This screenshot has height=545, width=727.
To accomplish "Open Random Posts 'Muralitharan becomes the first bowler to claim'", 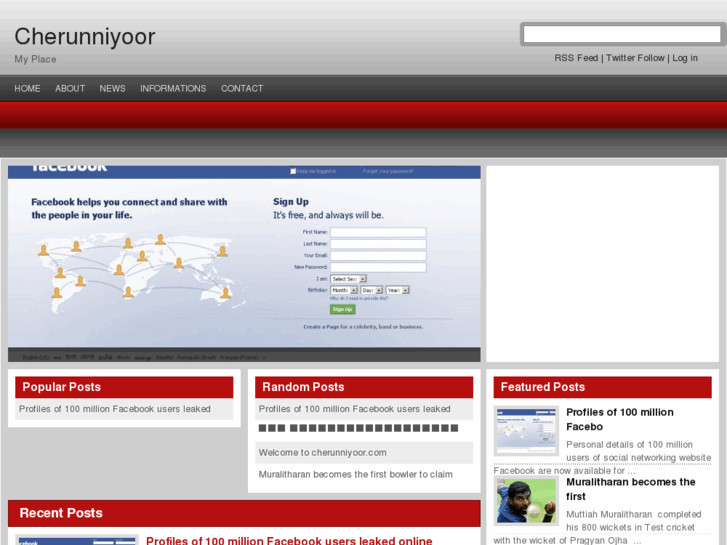I will pyautogui.click(x=356, y=474).
